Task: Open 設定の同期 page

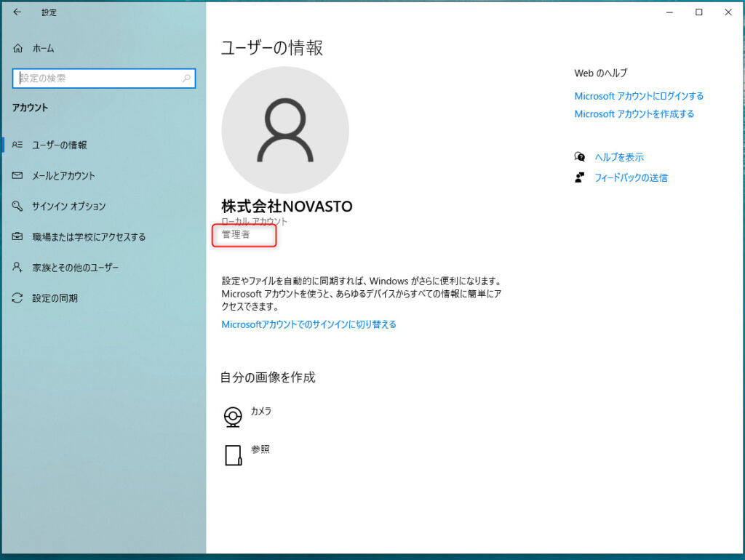Action: point(55,298)
